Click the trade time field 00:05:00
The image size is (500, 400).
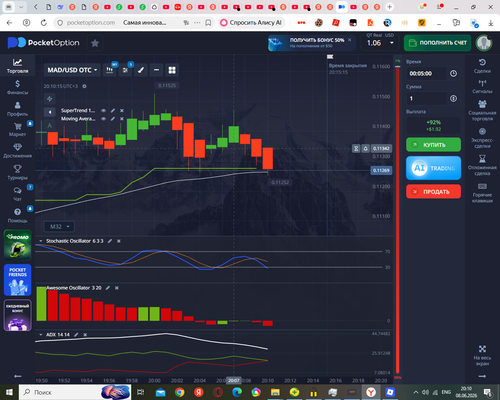tap(426, 73)
